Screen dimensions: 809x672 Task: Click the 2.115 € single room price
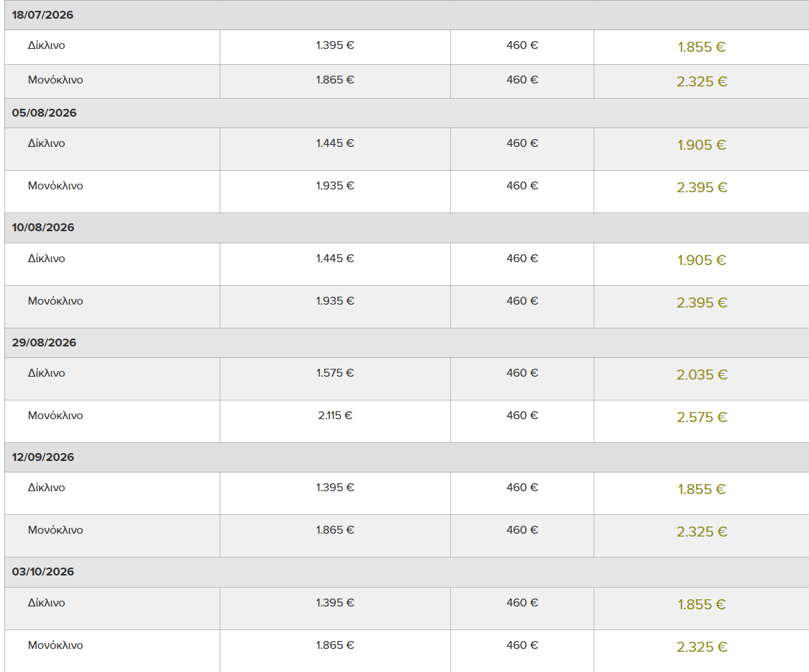click(x=335, y=415)
